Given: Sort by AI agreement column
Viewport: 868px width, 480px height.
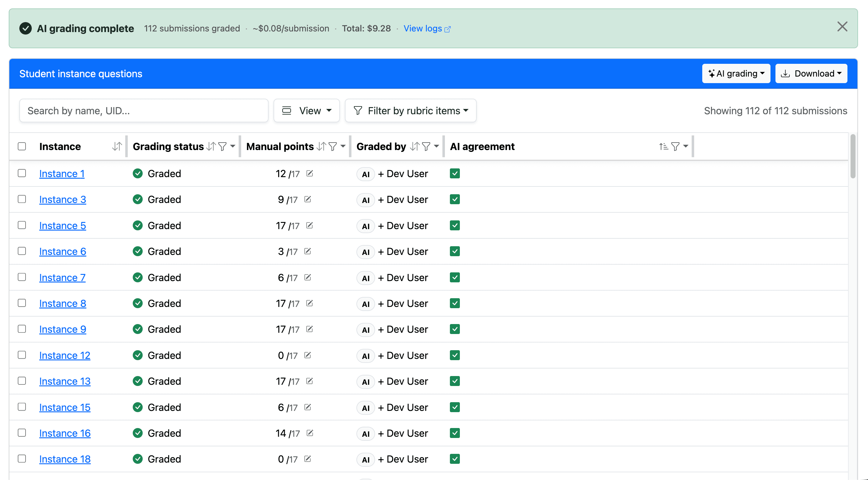Looking at the screenshot, I should pyautogui.click(x=664, y=146).
